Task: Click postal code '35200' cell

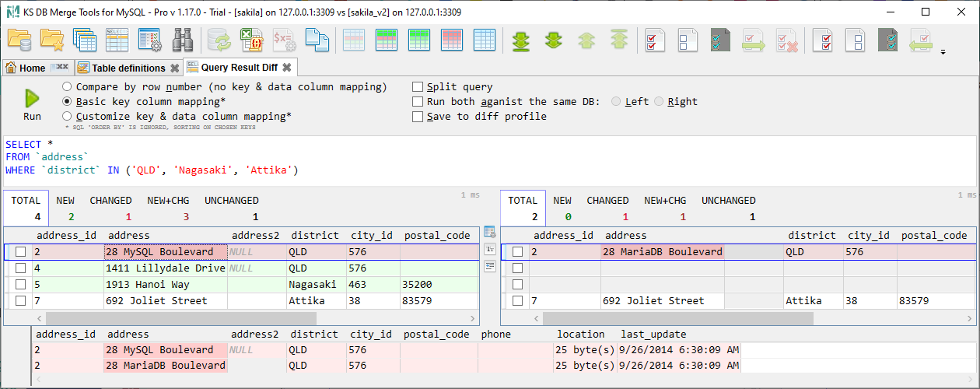Action: tap(439, 285)
